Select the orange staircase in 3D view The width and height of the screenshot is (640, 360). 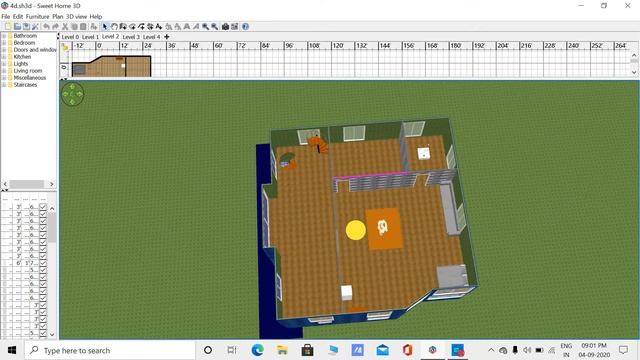pyautogui.click(x=319, y=144)
